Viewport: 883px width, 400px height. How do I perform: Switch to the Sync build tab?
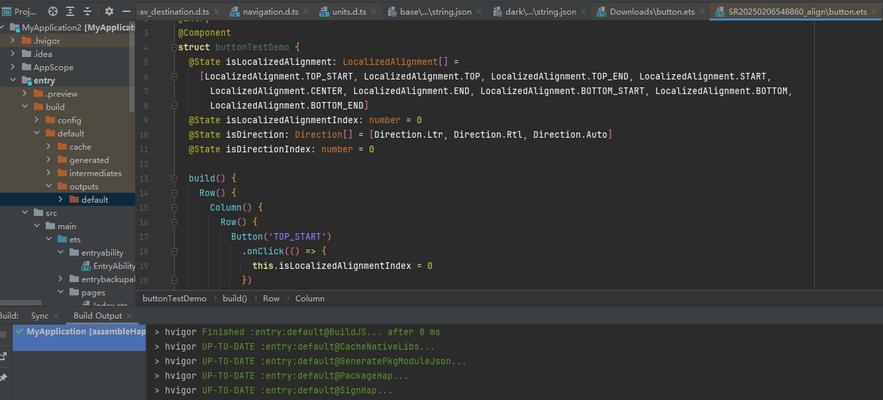pyautogui.click(x=39, y=316)
